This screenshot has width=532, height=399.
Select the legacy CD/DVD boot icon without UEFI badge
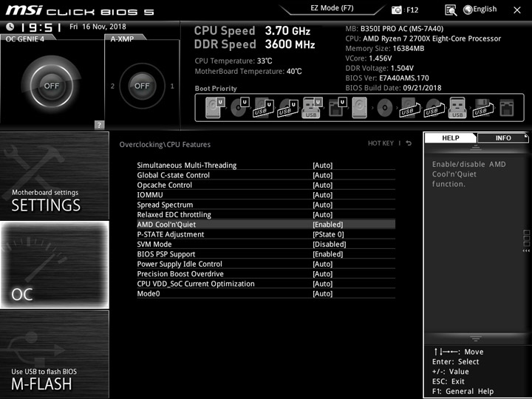pyautogui.click(x=385, y=108)
